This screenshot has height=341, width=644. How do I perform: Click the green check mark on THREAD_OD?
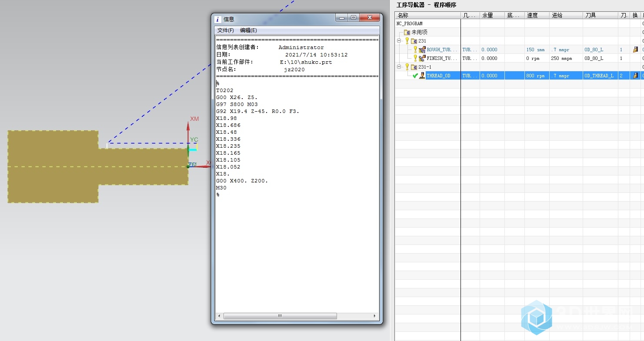[x=415, y=76]
